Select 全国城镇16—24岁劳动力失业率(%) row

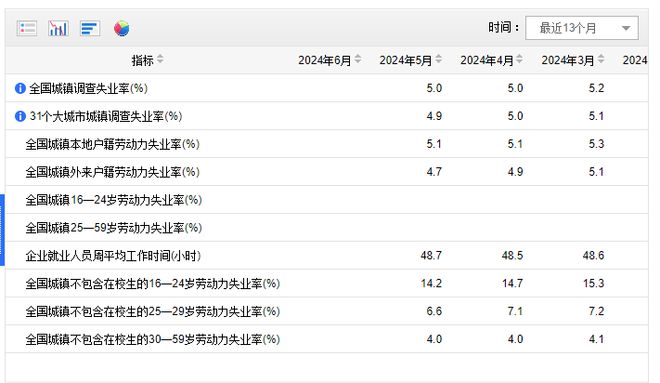[327, 199]
